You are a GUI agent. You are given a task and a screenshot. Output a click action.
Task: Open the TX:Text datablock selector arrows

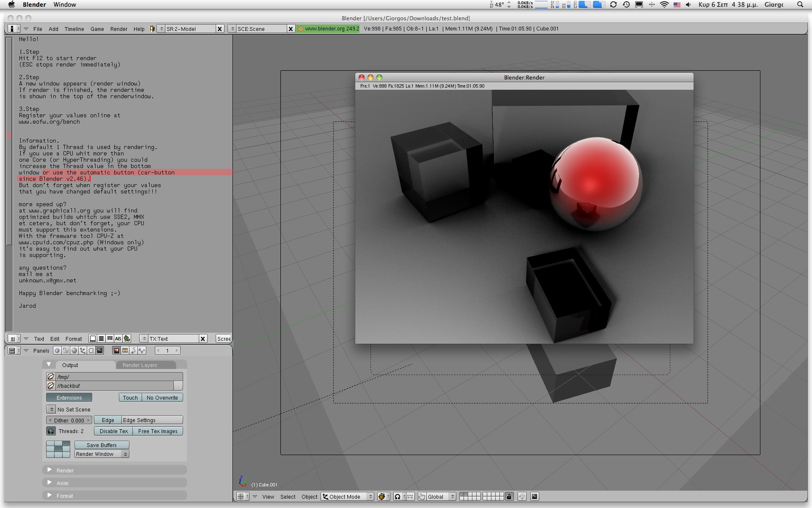144,339
